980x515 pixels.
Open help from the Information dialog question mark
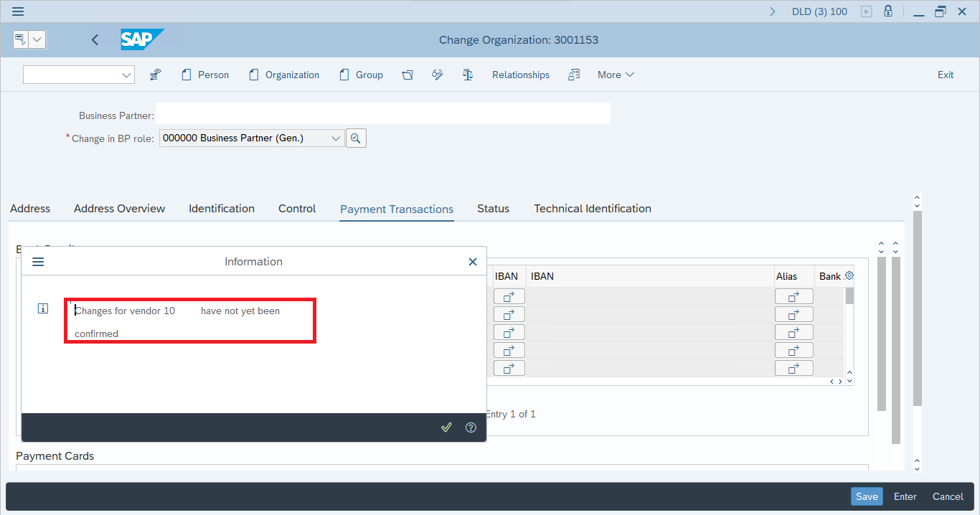(x=471, y=427)
